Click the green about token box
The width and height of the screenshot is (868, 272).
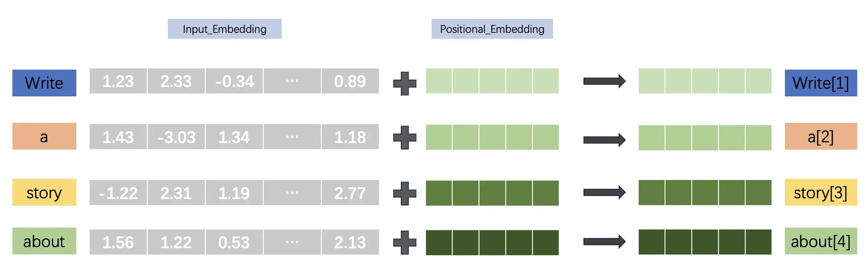point(44,241)
